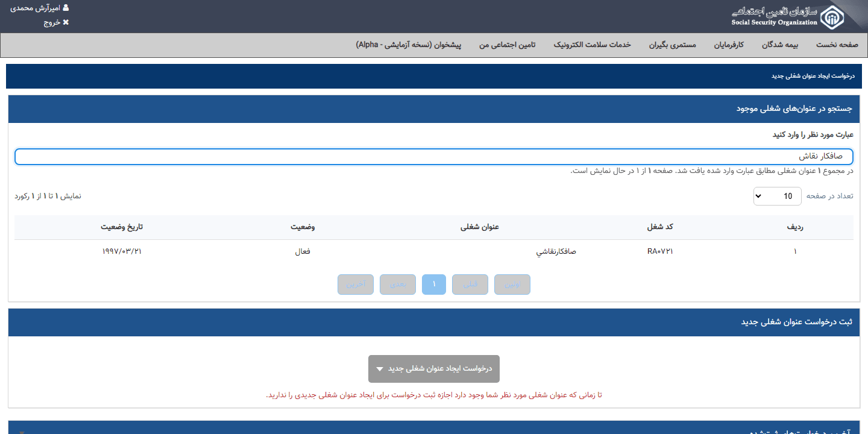Open the بیمه شدگان menu
Image resolution: width=868 pixels, height=434 pixels.
(780, 45)
